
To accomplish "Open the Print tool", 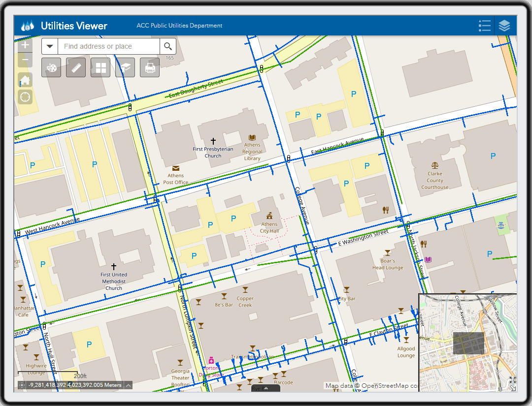I will [x=150, y=67].
